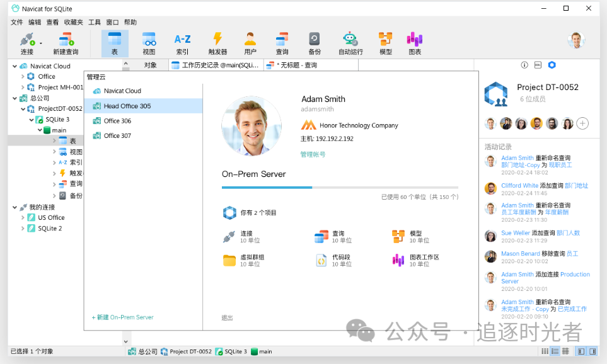Click the 新建 On-Prem Server link
607x364 pixels.
(x=123, y=317)
